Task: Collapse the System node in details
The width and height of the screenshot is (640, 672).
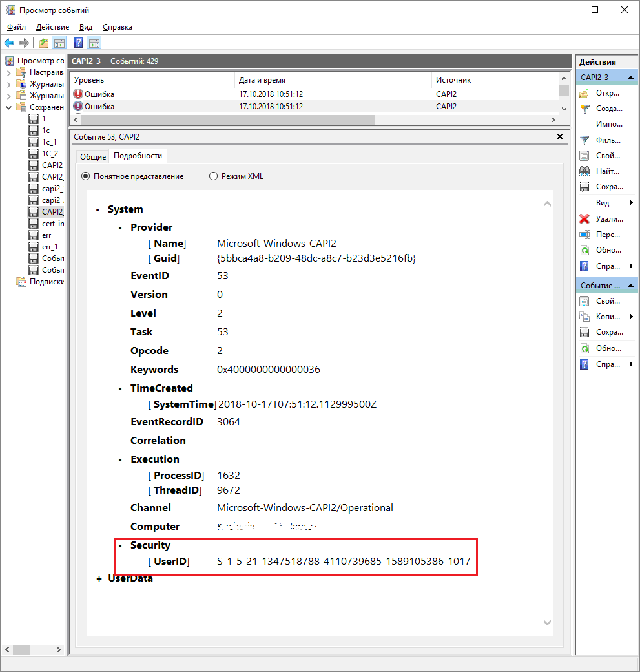Action: click(98, 209)
